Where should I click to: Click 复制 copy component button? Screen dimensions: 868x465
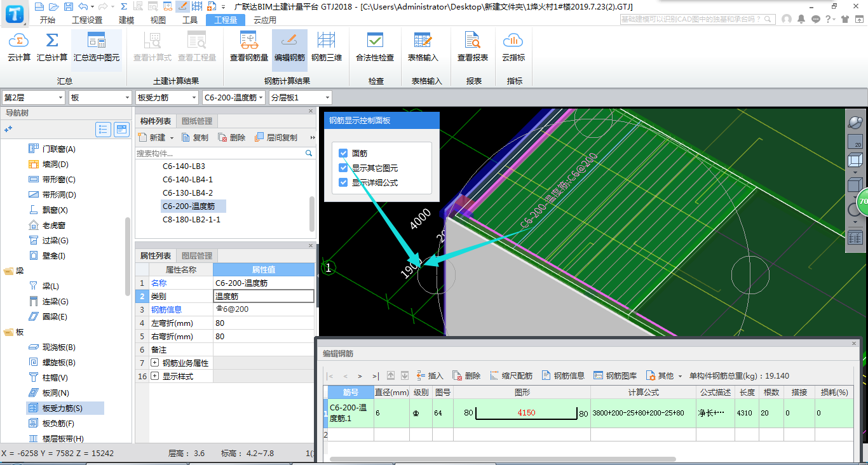pos(195,137)
